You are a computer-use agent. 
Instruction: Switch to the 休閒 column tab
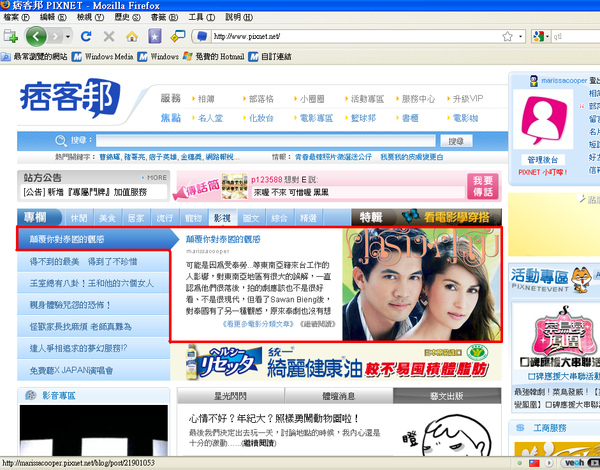coord(79,218)
